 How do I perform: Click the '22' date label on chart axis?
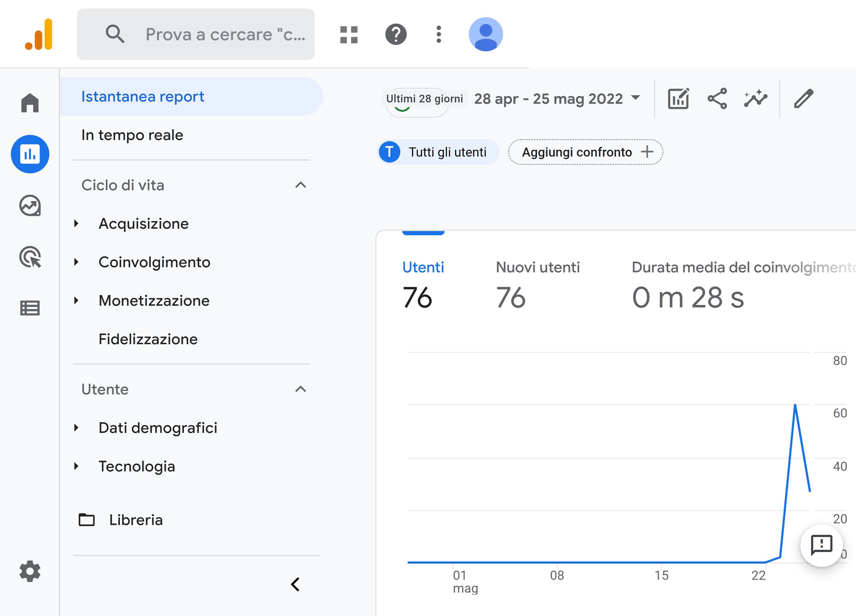pyautogui.click(x=759, y=575)
